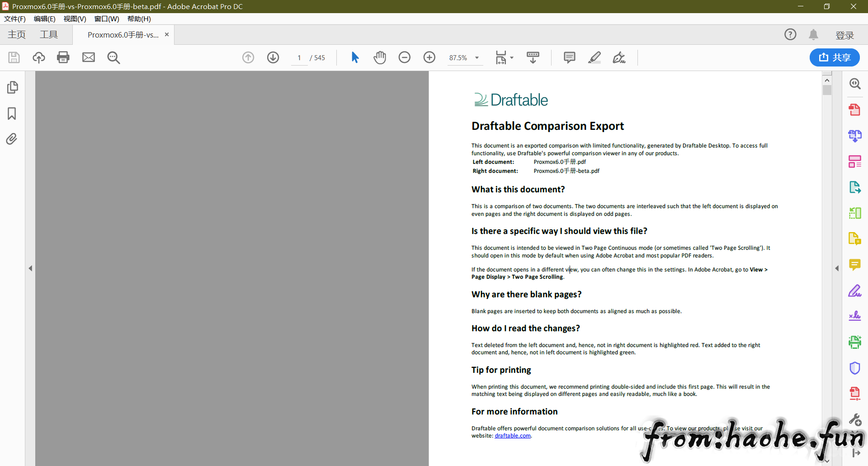
Task: Expand the fit page options dropdown
Action: coord(512,57)
